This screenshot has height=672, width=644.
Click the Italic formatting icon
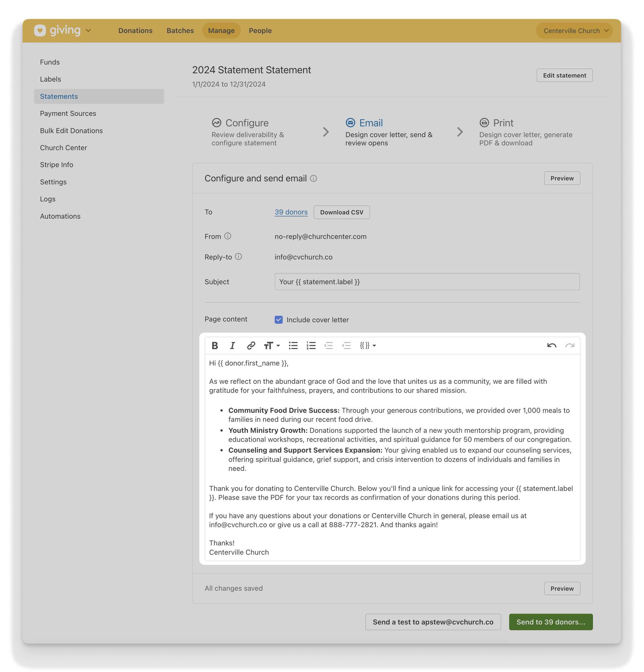pyautogui.click(x=232, y=345)
